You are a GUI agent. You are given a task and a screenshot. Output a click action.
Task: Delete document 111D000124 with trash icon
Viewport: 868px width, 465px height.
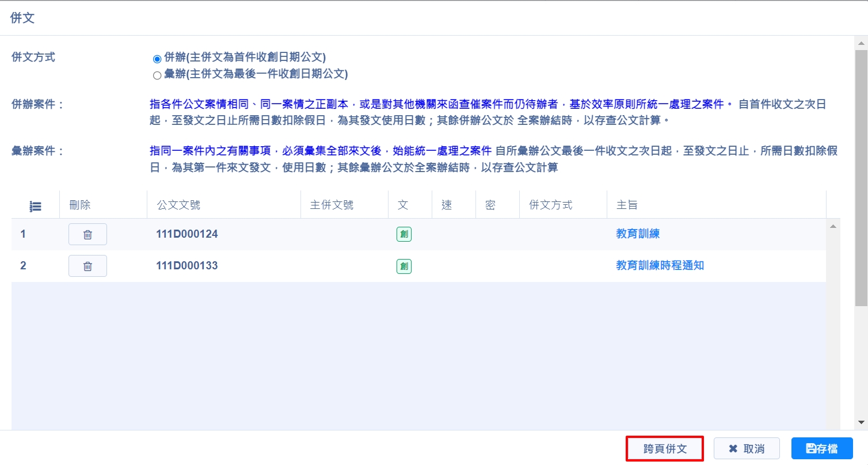coord(87,234)
